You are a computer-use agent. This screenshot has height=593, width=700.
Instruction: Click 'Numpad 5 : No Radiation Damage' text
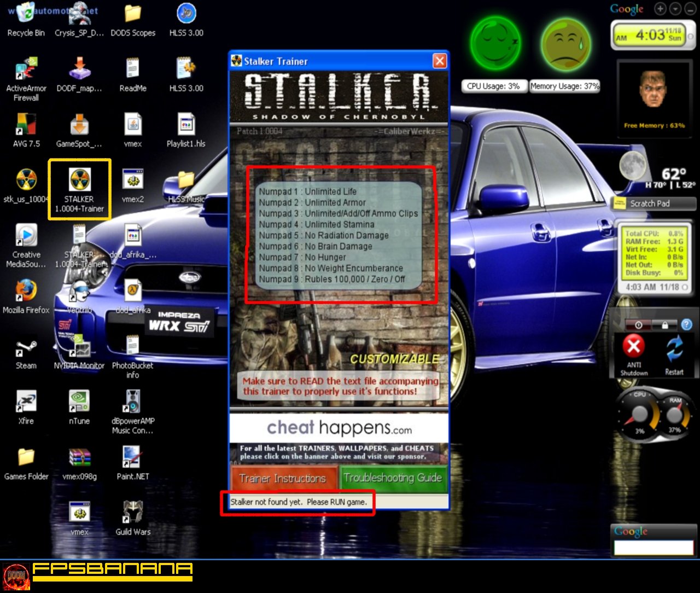[324, 235]
